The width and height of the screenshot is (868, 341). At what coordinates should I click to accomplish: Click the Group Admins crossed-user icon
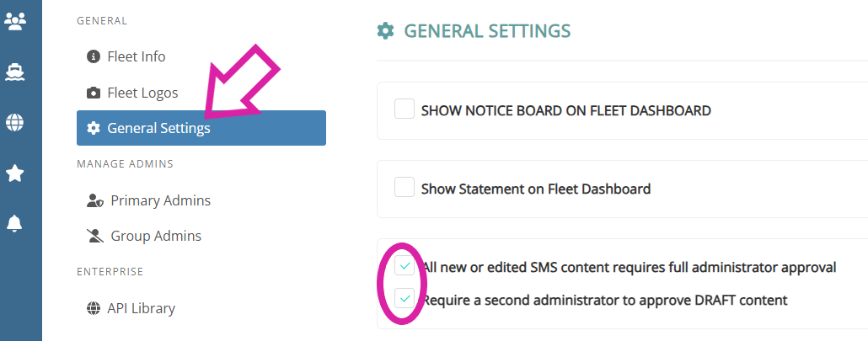click(94, 237)
